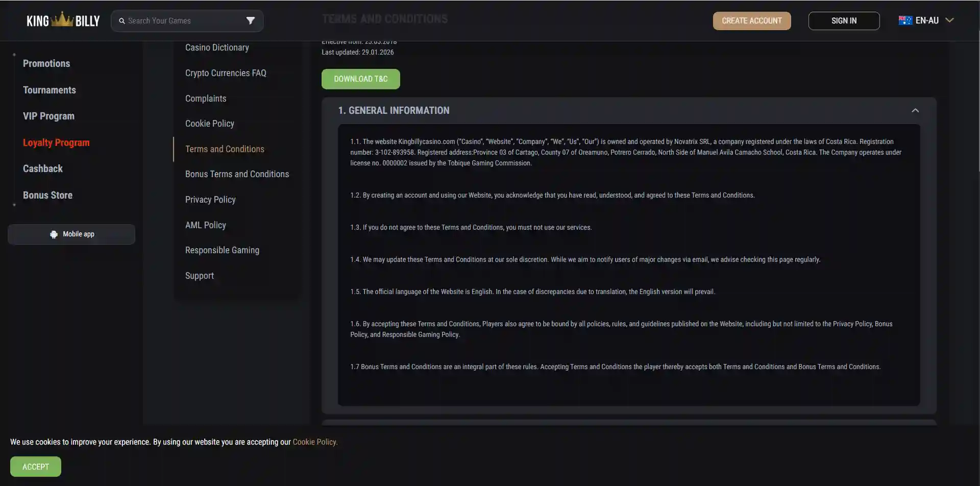Open VIP Program page
Image resolution: width=980 pixels, height=486 pixels.
pos(48,116)
